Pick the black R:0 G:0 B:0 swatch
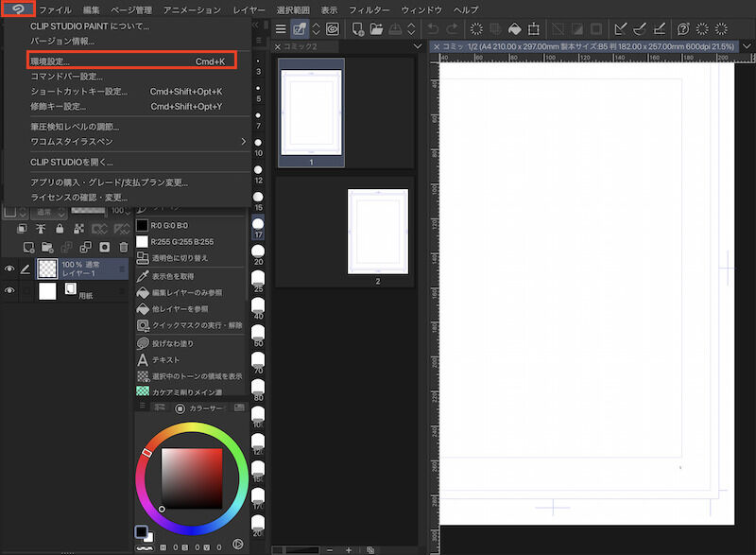This screenshot has height=555, width=756. pos(143,225)
